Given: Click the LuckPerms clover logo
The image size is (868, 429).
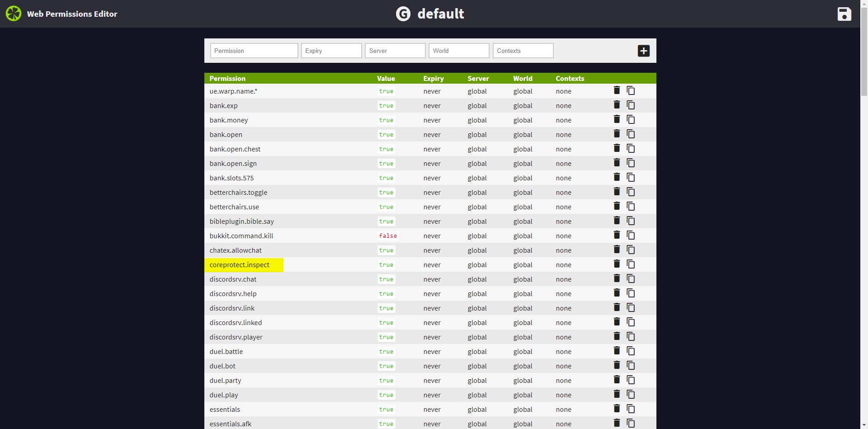Looking at the screenshot, I should pyautogui.click(x=14, y=14).
